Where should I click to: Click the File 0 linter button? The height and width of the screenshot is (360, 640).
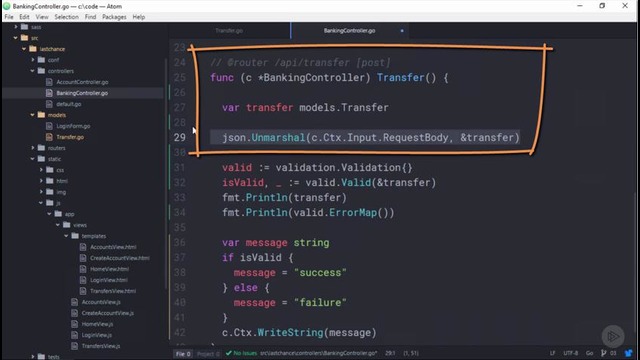(x=183, y=354)
